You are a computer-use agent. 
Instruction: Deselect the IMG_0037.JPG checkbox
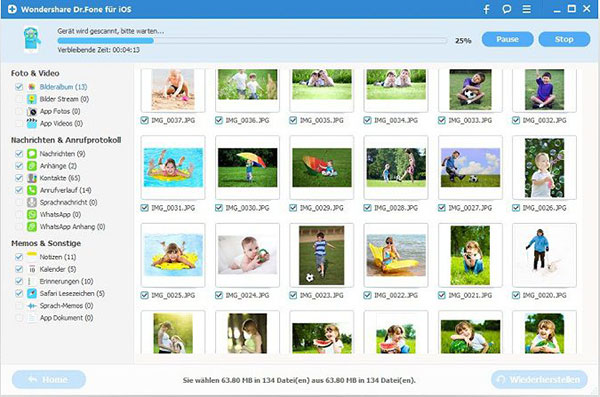point(144,120)
